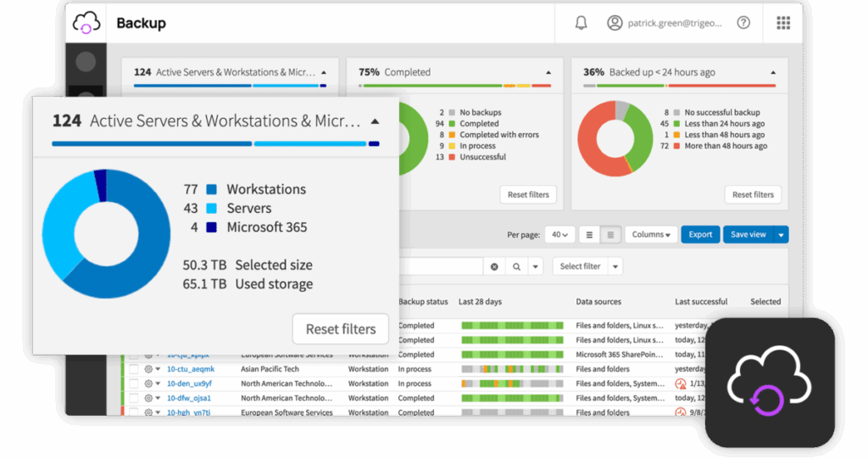Open the user account profile icon
868x459 pixels.
615,23
